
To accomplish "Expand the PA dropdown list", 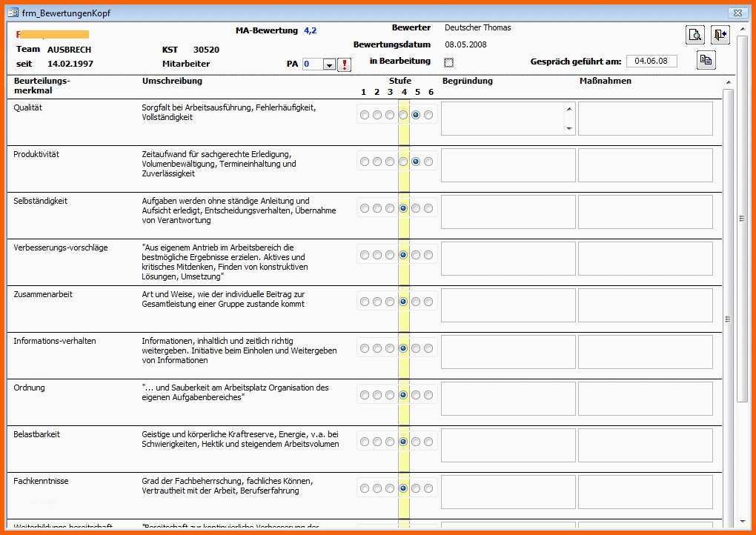I will [x=330, y=64].
